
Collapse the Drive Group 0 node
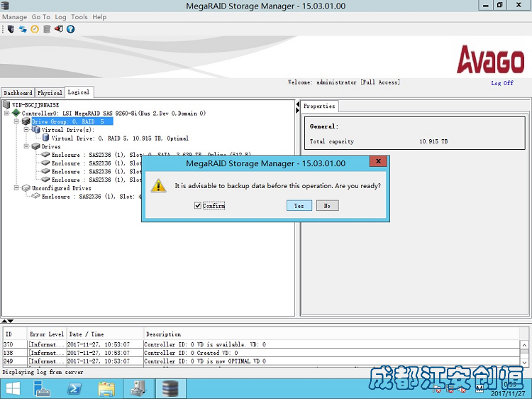click(16, 121)
